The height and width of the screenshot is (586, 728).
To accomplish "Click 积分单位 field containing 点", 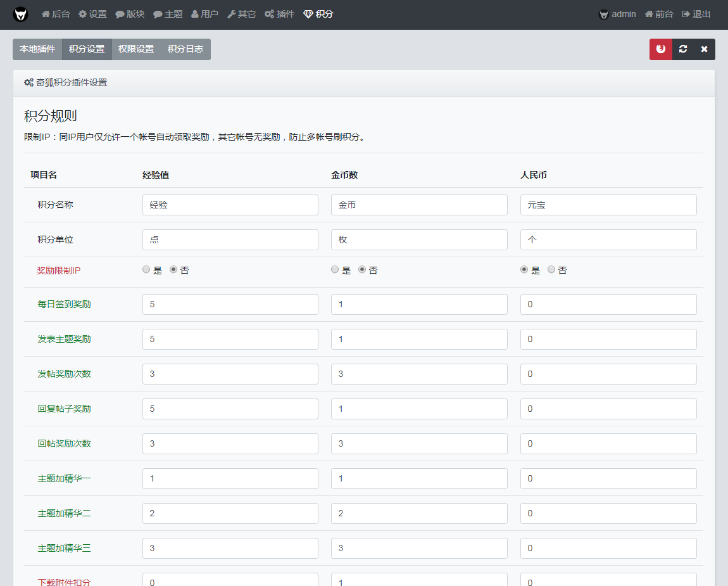I will pyautogui.click(x=230, y=240).
